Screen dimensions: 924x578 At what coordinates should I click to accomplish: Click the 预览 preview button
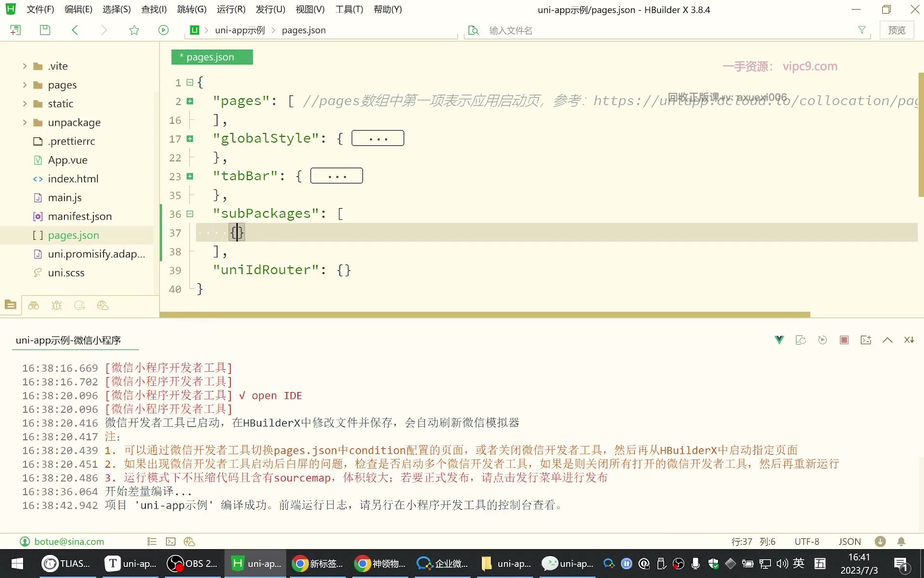click(x=897, y=30)
